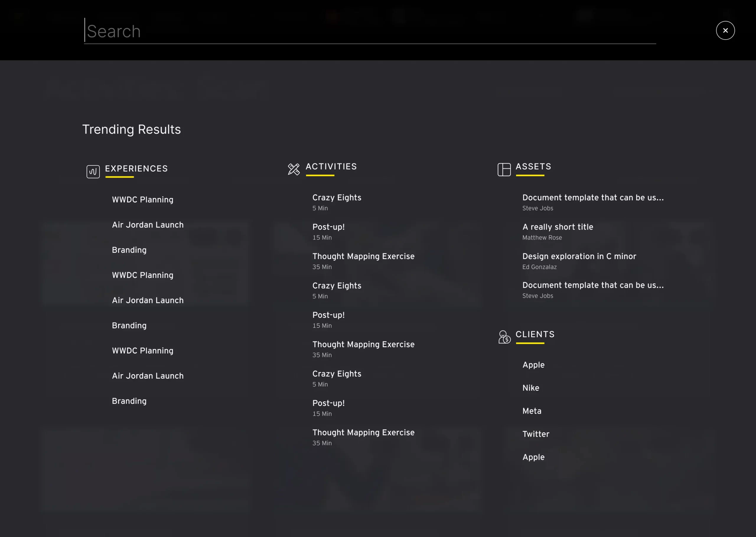Choose the Twitter client
Screen dimensions: 756x537
click(536, 434)
